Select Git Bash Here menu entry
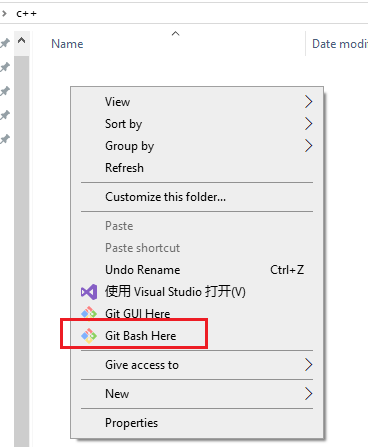 click(x=197, y=336)
